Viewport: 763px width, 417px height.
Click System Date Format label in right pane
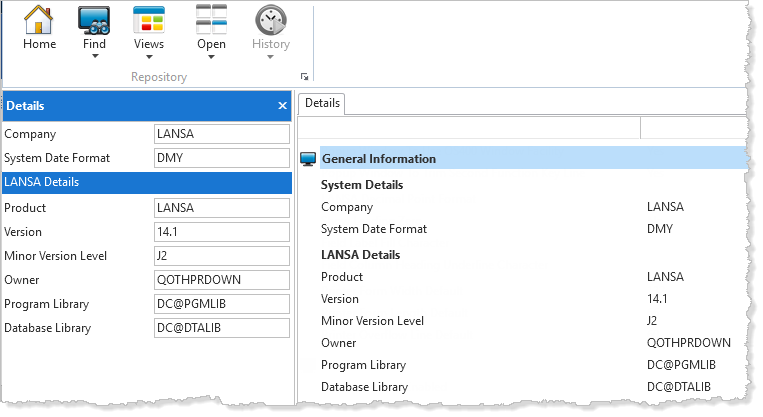374,229
